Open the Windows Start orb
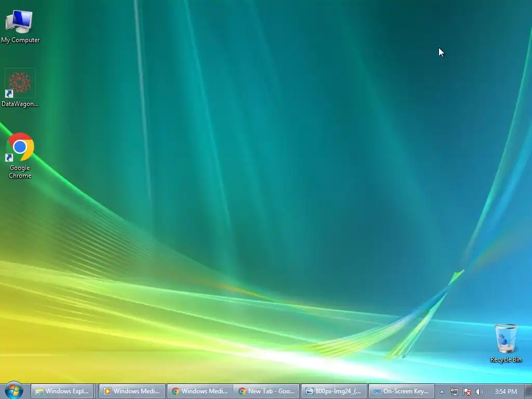Viewport: 532px width, 399px height. pos(14,391)
